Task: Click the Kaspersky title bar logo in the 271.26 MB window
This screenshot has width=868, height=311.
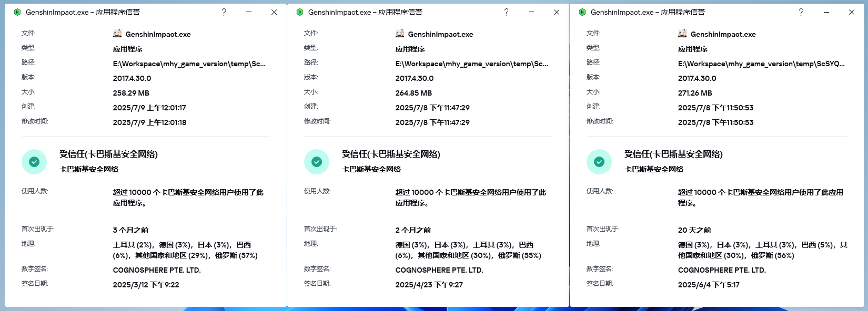Action: point(582,12)
